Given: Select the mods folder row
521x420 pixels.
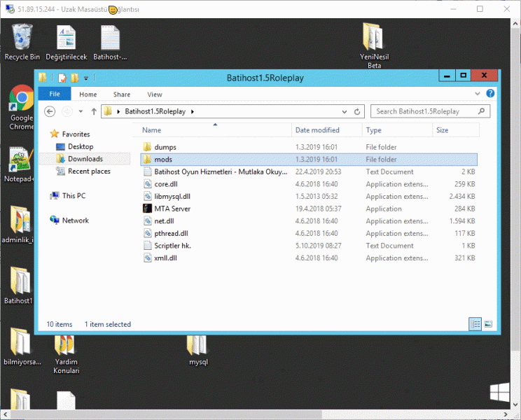Looking at the screenshot, I should 309,160.
